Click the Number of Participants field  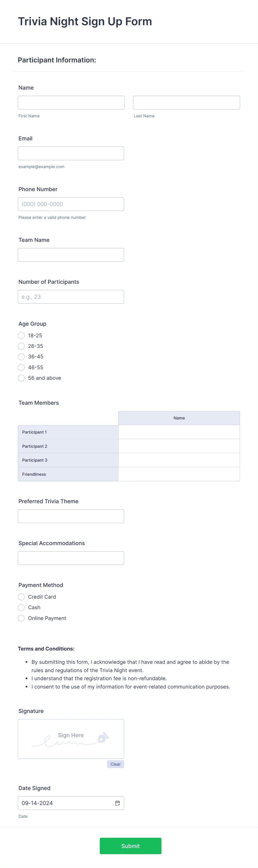71,296
